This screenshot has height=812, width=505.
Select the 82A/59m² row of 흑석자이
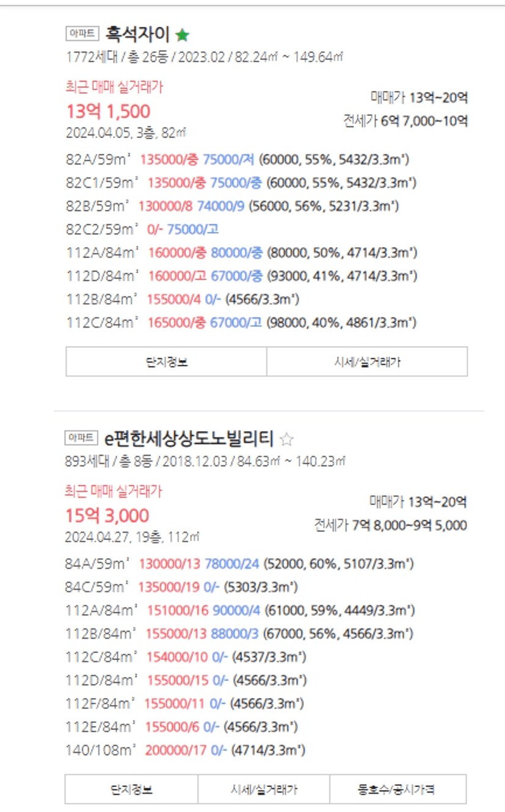[x=99, y=160]
